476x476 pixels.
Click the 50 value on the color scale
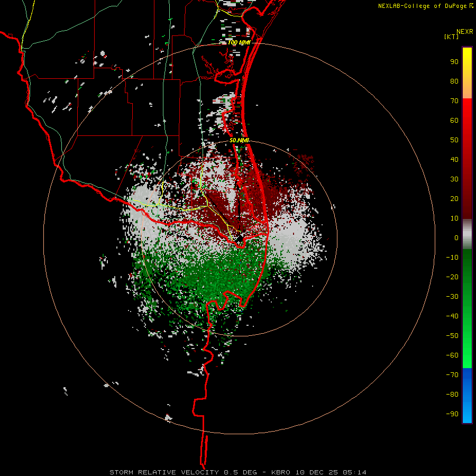[454, 140]
